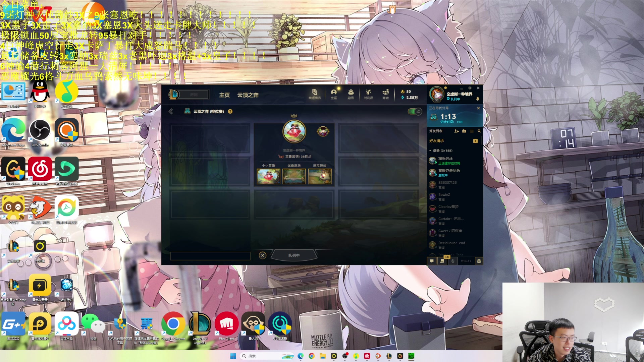Viewport: 644px width, 362px height.
Task: Click the search icon in the friend list
Action: click(x=479, y=131)
